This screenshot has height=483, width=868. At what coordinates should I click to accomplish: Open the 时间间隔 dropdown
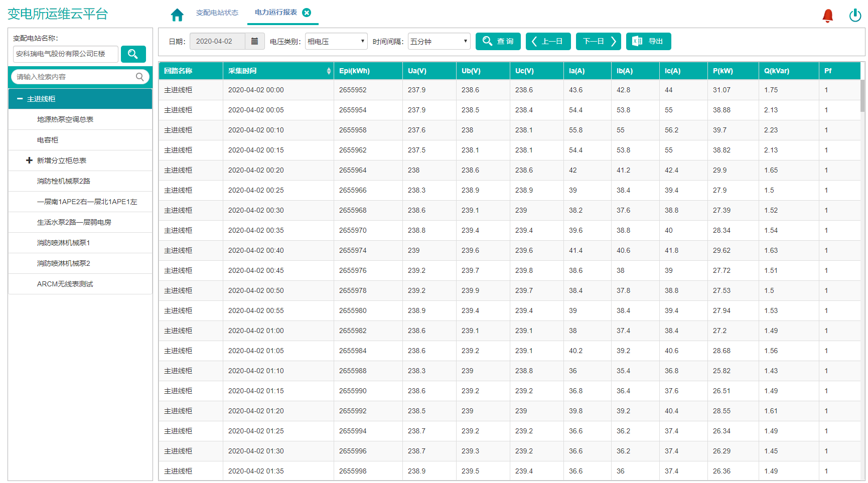click(x=439, y=41)
